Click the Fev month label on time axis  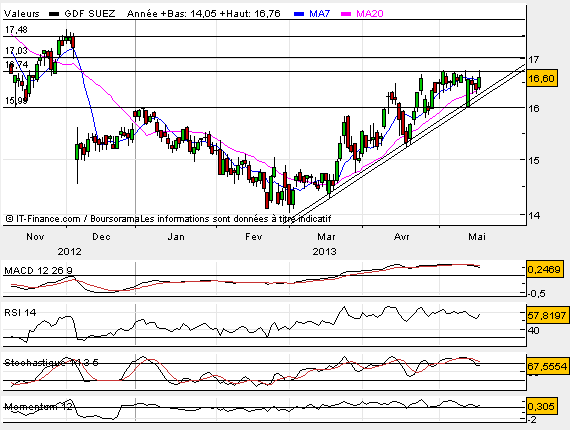(x=254, y=237)
